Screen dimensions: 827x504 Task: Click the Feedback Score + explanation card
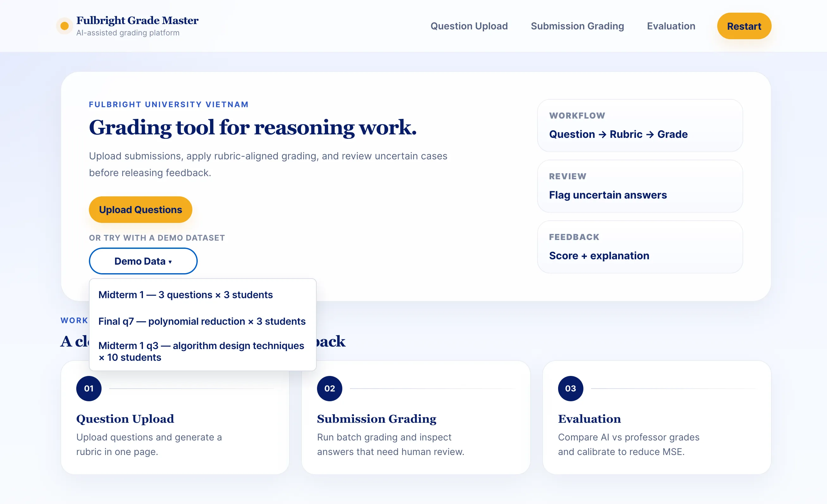pos(640,247)
